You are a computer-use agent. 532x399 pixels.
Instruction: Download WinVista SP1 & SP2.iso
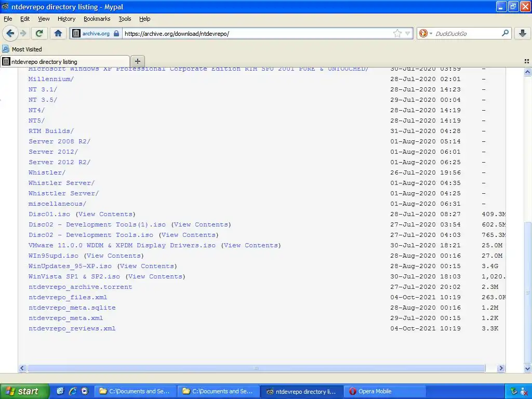[74, 276]
